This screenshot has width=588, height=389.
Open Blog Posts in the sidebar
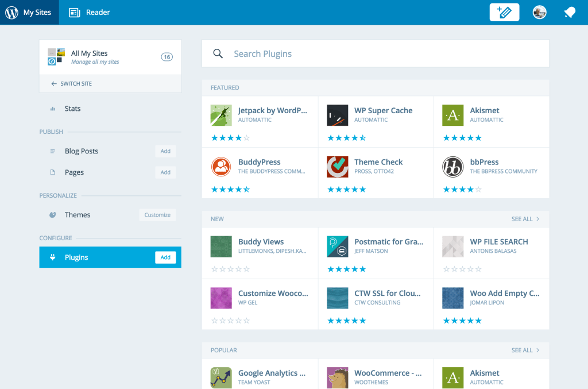point(82,151)
